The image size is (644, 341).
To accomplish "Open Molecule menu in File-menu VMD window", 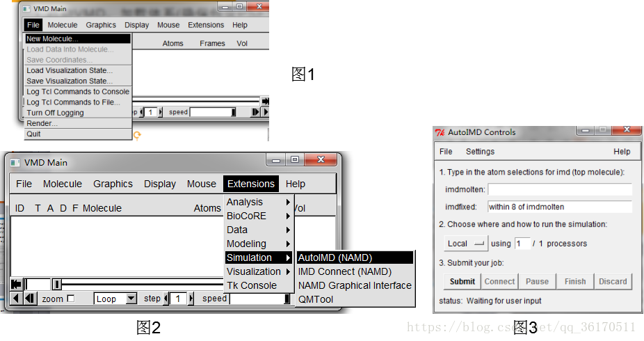I will click(63, 25).
